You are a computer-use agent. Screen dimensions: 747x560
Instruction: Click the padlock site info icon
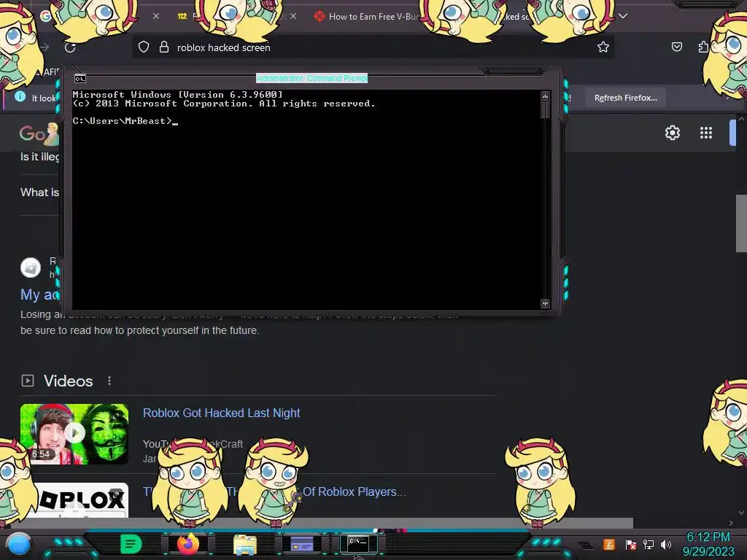pyautogui.click(x=164, y=47)
